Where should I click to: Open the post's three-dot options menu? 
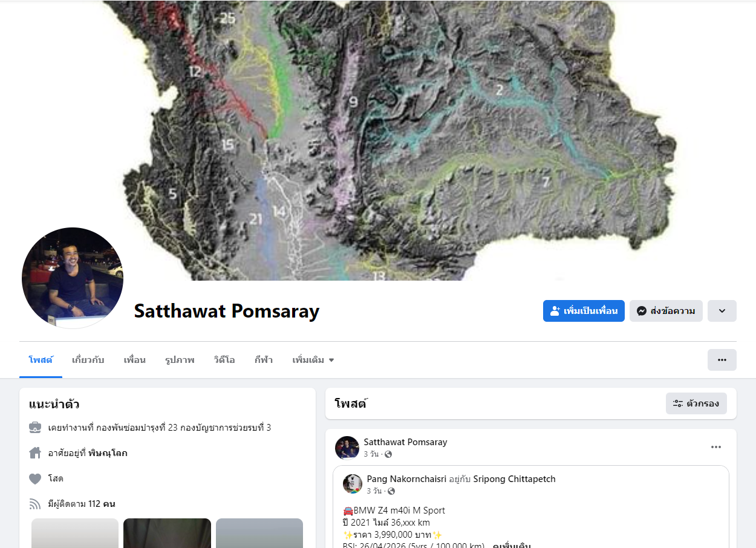716,447
